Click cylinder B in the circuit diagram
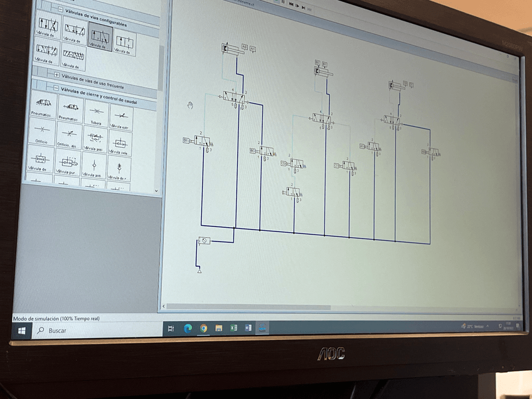Image resolution: width=532 pixels, height=399 pixels. pos(323,72)
